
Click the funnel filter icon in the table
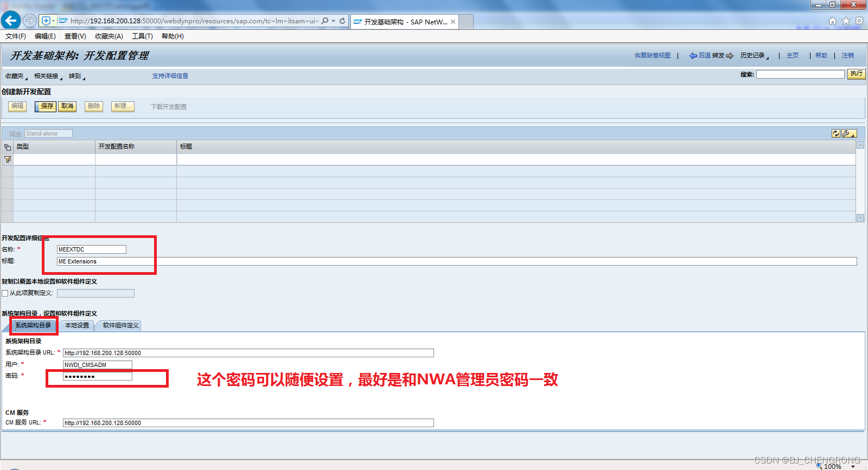point(8,159)
